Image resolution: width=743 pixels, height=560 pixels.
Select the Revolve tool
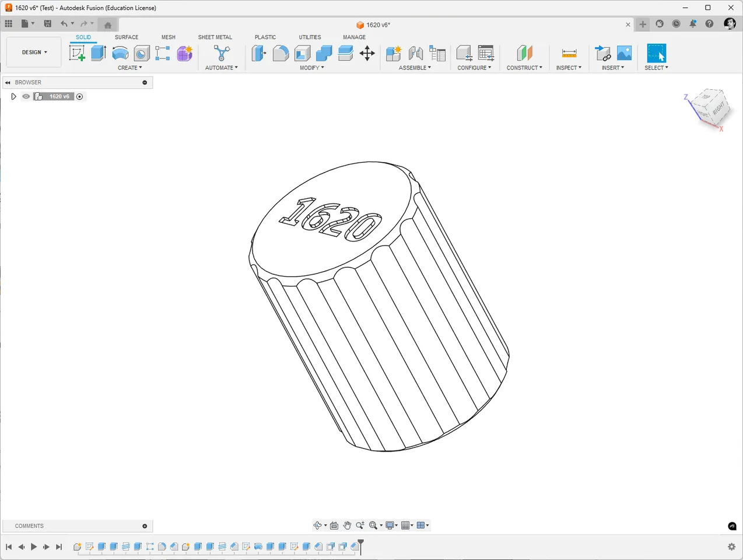pyautogui.click(x=120, y=52)
